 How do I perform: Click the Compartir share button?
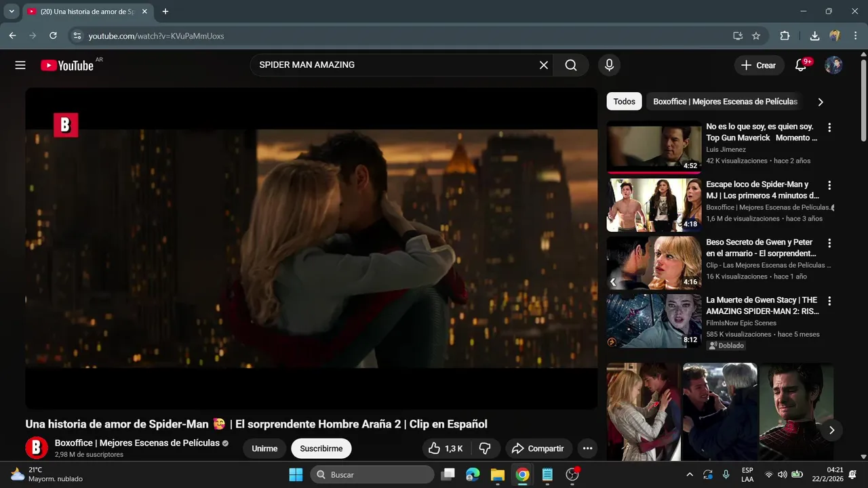tap(538, 448)
